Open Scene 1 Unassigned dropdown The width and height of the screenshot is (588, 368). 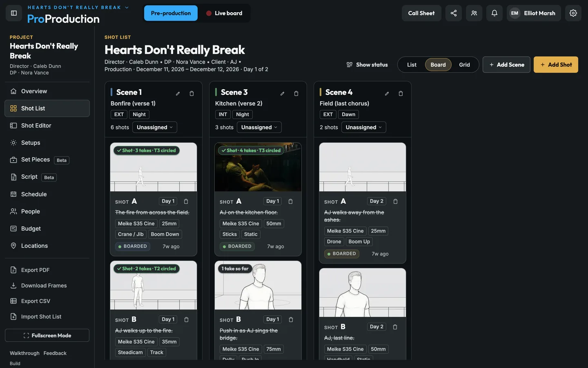coord(155,127)
